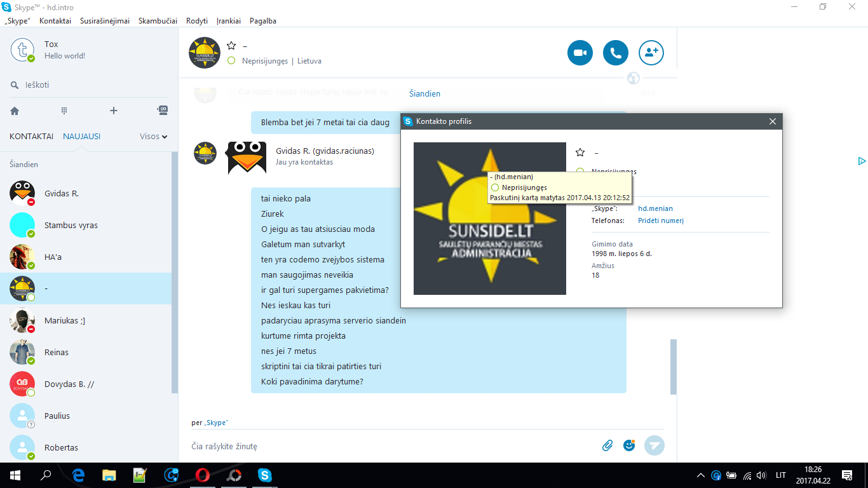Open the conversation with Dovydas B. //

click(86, 384)
